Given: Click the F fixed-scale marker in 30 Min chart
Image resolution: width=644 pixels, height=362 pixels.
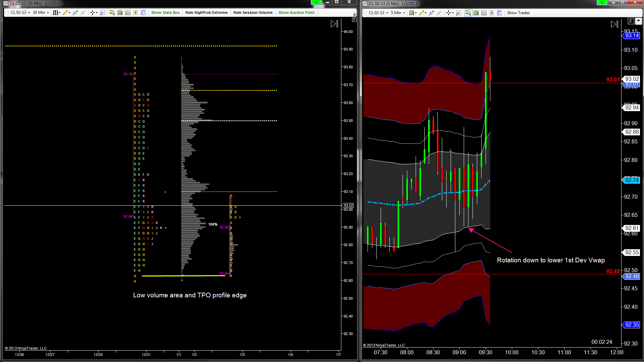Looking at the screenshot, I should [x=354, y=20].
